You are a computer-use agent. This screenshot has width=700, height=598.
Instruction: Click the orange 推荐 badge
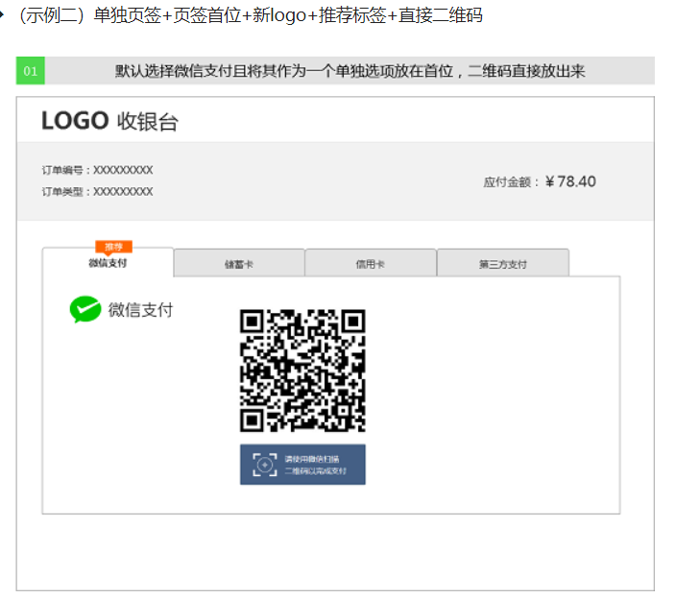pos(113,247)
